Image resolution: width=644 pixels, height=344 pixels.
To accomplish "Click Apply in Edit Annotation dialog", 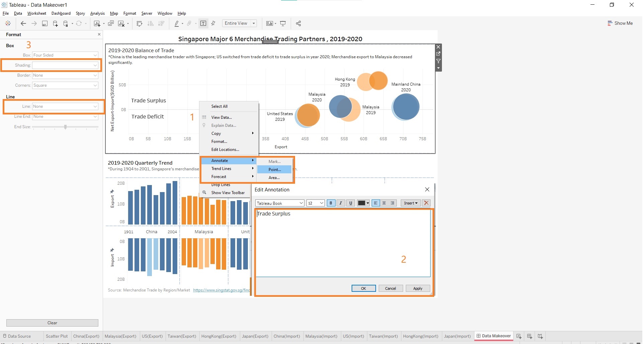I will click(x=418, y=288).
